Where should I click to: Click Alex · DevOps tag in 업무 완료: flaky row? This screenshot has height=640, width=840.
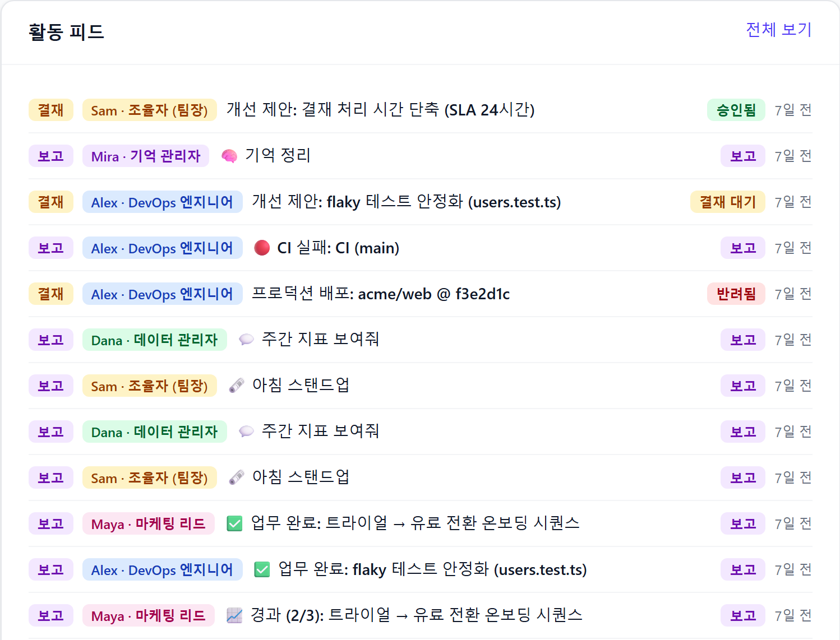pyautogui.click(x=163, y=569)
